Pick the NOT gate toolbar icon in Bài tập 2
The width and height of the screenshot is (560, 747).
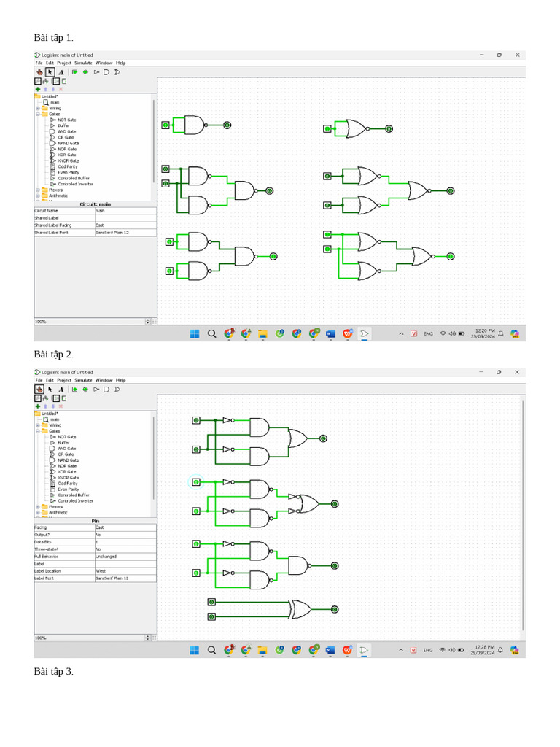point(97,390)
